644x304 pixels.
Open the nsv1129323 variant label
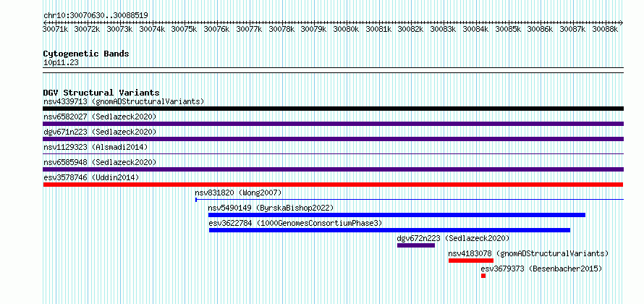(x=96, y=147)
